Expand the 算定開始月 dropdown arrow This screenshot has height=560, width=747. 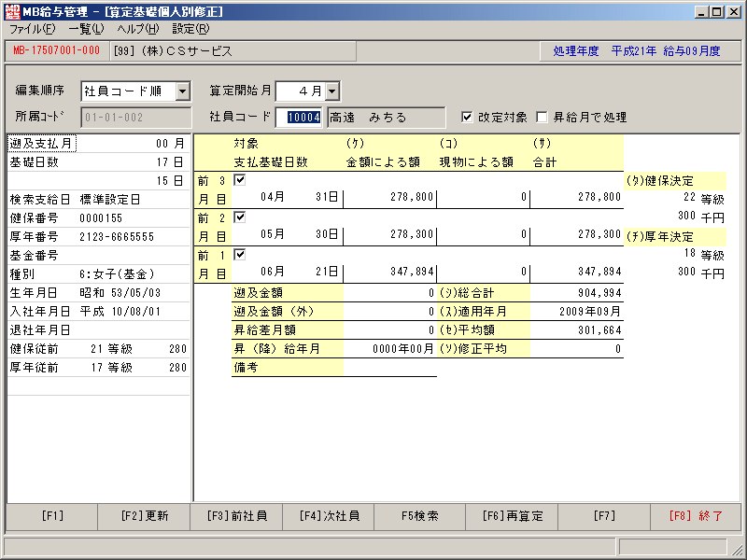tap(332, 91)
